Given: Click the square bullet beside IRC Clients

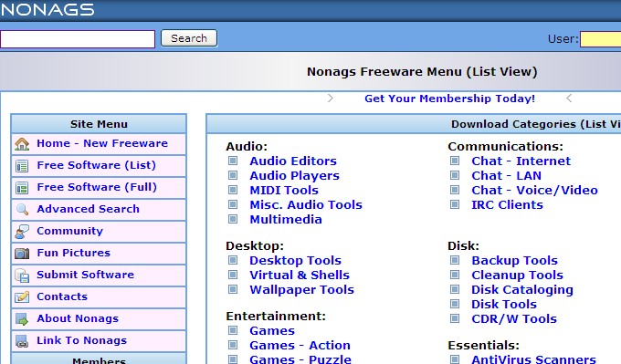Looking at the screenshot, I should click(x=455, y=204).
